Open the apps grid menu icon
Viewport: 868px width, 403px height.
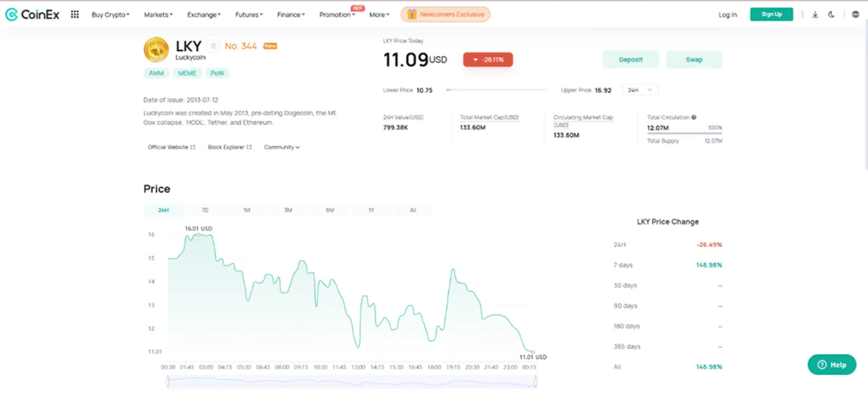click(75, 15)
